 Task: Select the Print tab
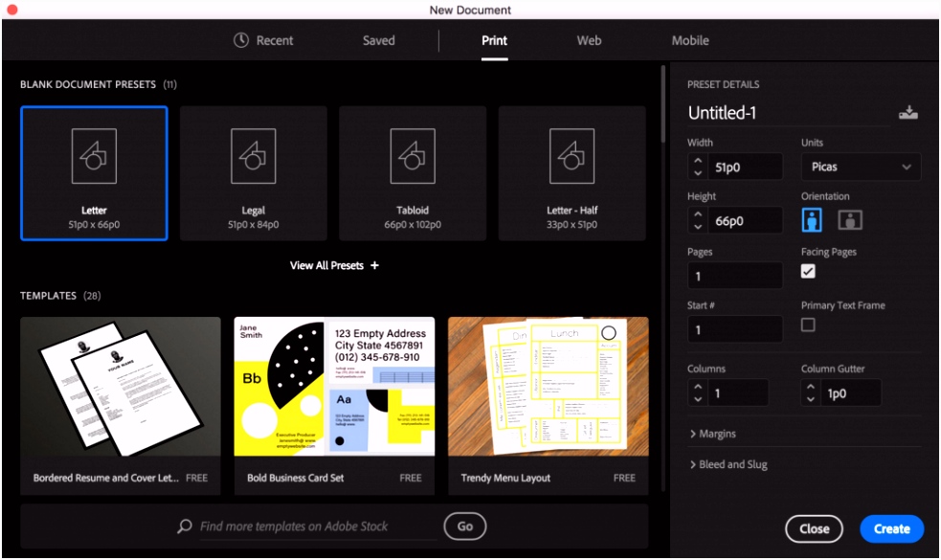point(495,40)
